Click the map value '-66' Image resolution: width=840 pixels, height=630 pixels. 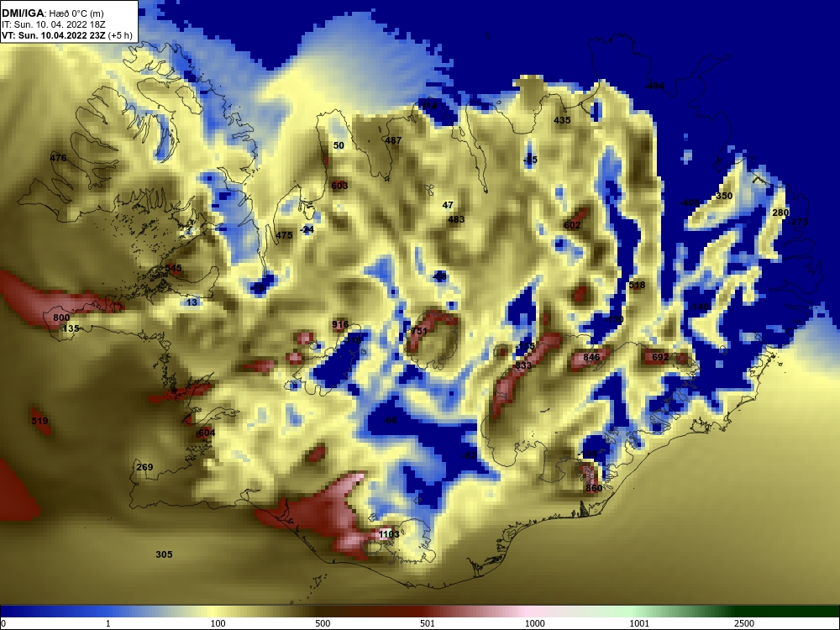point(391,420)
